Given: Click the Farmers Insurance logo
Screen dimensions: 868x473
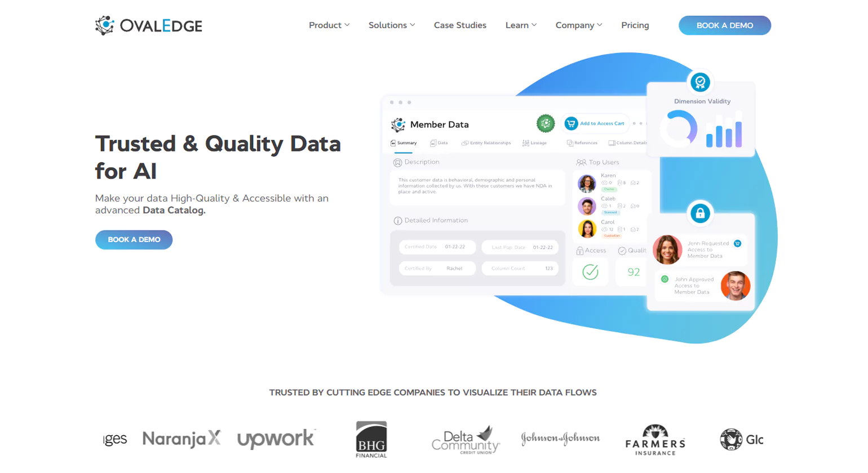Looking at the screenshot, I should [655, 439].
